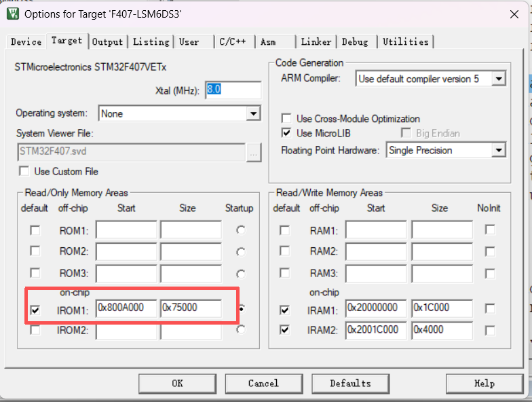
Task: Switch to the Device tab
Action: pyautogui.click(x=26, y=42)
